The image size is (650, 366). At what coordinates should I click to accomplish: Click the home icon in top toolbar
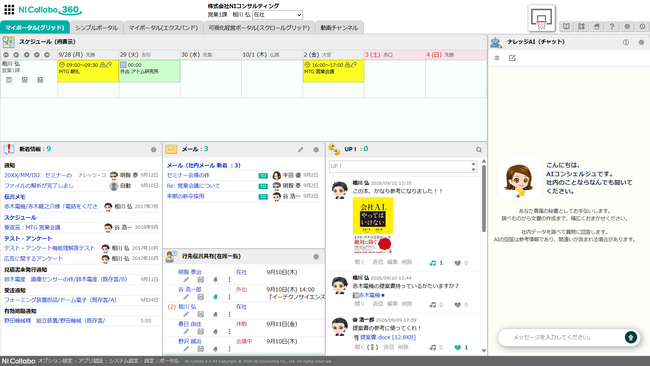point(597,27)
